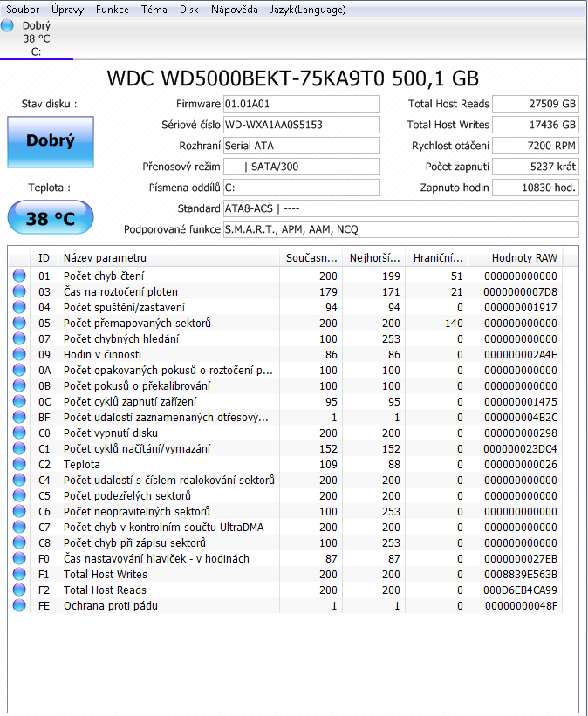This screenshot has width=588, height=716.
Task: Click status icon for Hodin v činnosti
Action: [x=19, y=354]
